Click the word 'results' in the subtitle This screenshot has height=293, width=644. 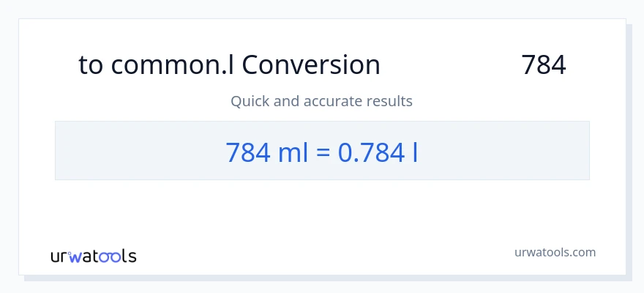tap(389, 101)
